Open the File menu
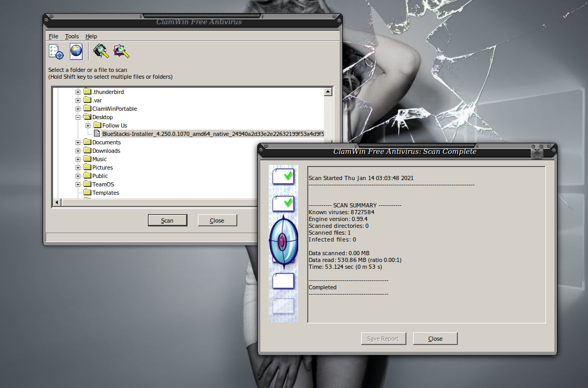The image size is (588, 388). click(54, 36)
